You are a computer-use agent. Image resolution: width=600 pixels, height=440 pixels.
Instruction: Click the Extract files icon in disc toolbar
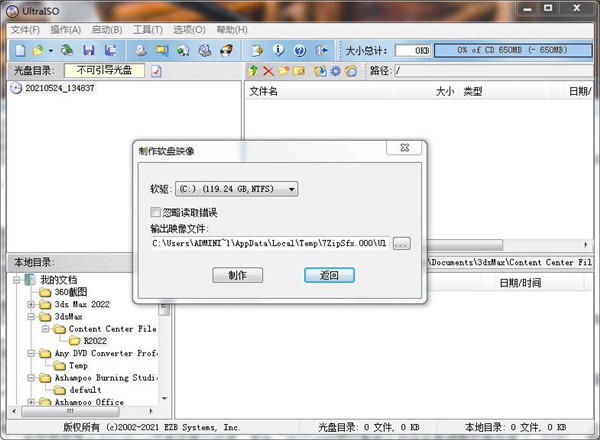[x=320, y=71]
